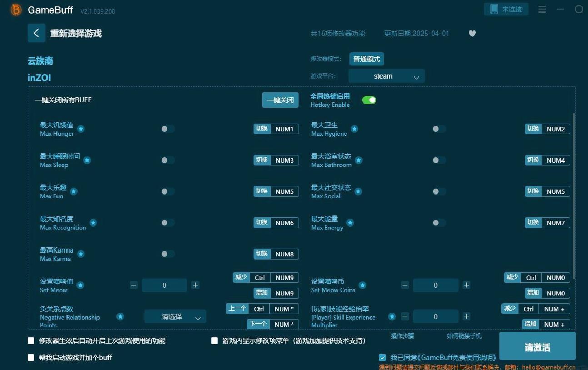This screenshot has width=588, height=370.
Task: Click the Skill Experience Multiplier input field
Action: pos(436,316)
